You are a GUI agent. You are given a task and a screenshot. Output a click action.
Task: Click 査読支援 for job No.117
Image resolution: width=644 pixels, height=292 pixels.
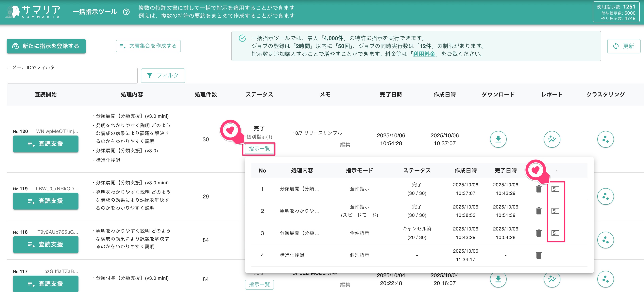(45, 283)
